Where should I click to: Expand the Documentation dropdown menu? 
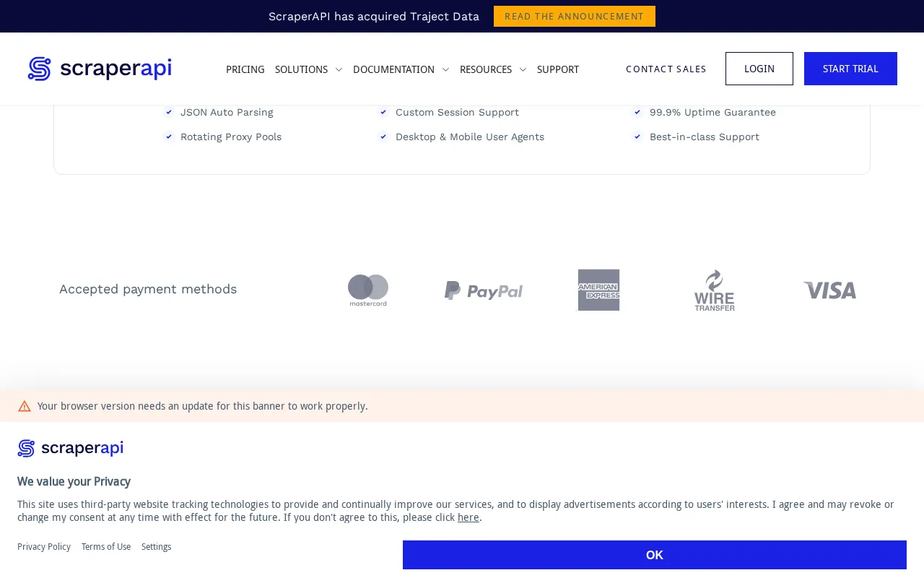401,69
